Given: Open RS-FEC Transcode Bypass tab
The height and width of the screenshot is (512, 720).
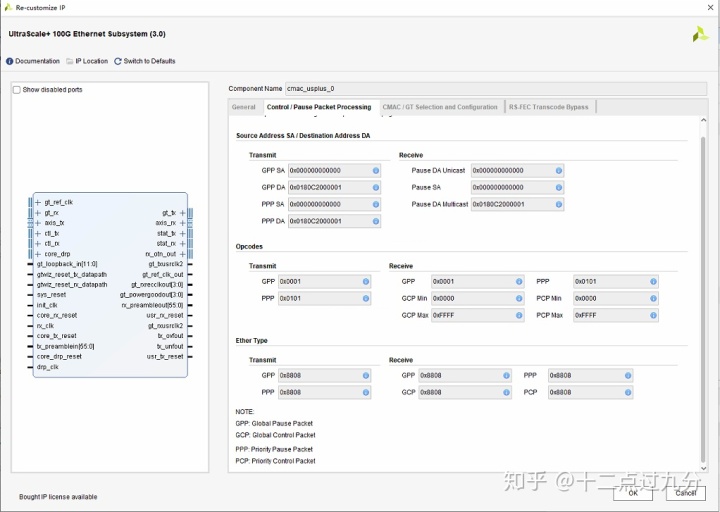Looking at the screenshot, I should coord(549,107).
